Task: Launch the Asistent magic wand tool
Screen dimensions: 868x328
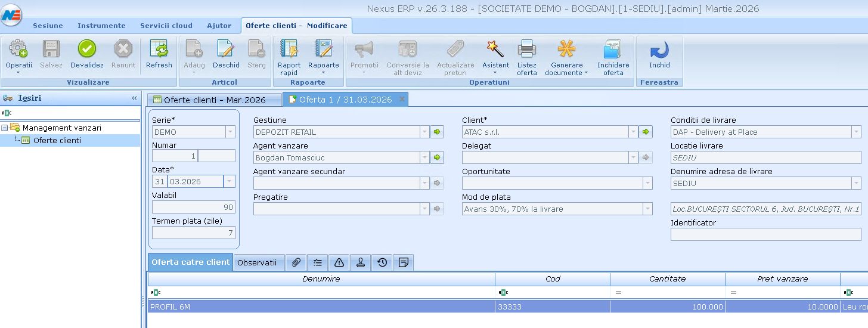Action: tap(495, 49)
